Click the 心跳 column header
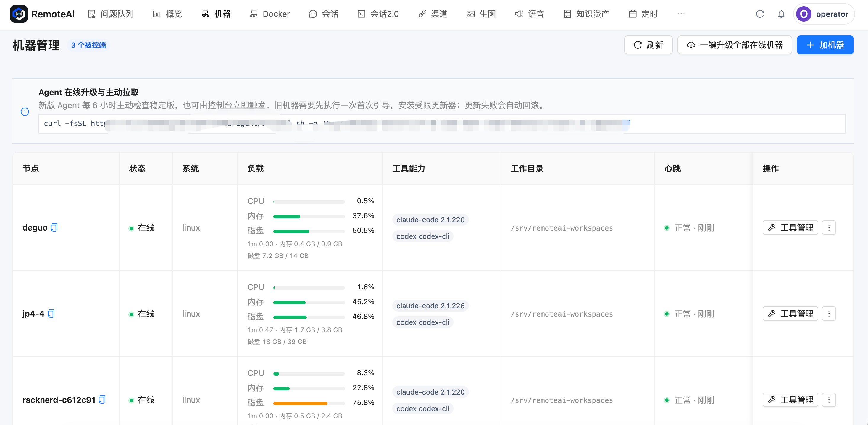868x425 pixels. [672, 168]
